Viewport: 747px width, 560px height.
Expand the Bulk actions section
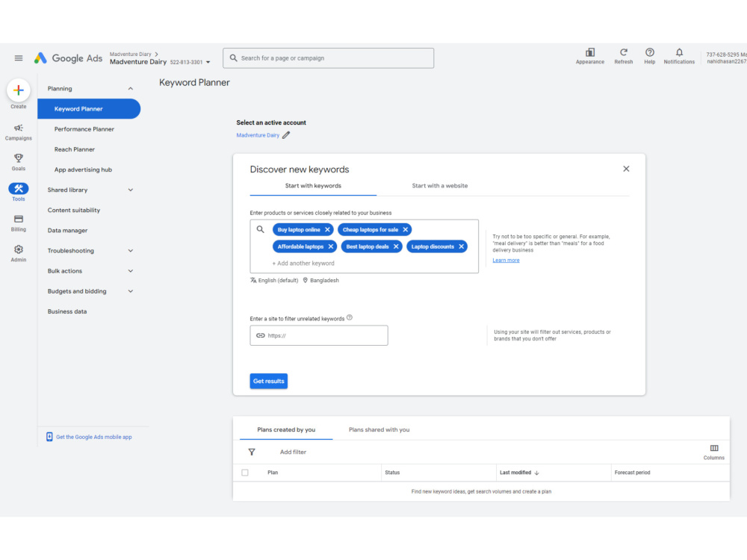(x=131, y=271)
